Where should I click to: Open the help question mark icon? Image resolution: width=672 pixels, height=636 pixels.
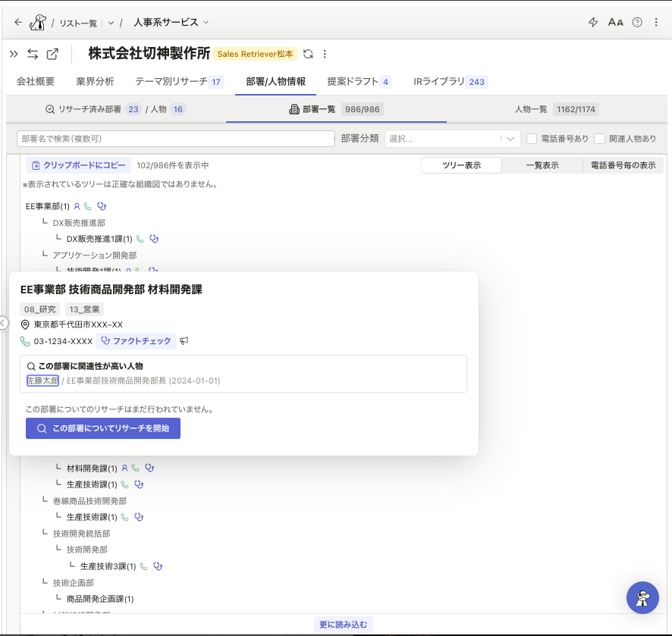pyautogui.click(x=637, y=22)
